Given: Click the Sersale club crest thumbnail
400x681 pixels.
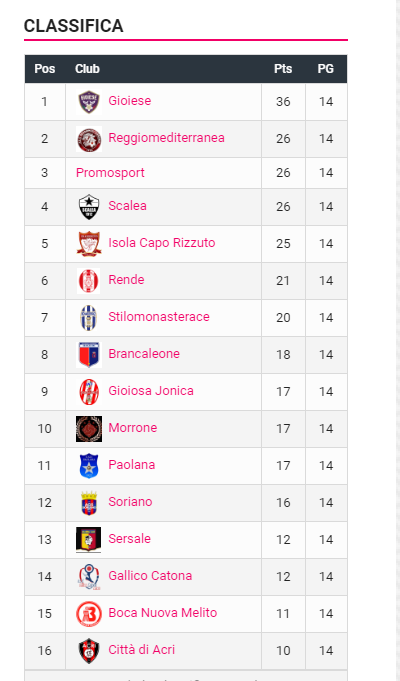Looking at the screenshot, I should point(89,539).
